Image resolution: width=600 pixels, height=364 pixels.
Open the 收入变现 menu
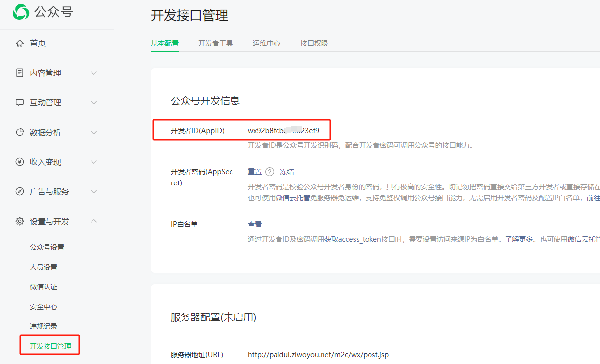tap(46, 162)
